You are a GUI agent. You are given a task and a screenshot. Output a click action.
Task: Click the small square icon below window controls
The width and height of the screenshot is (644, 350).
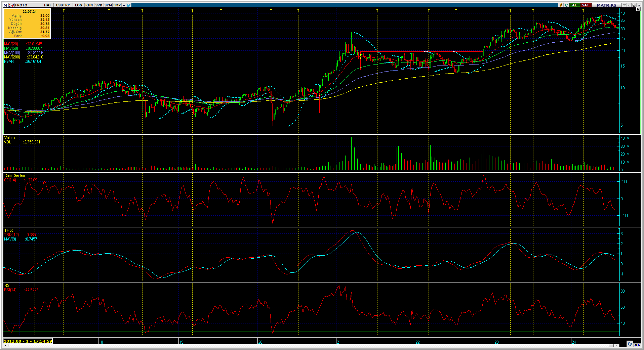pos(638,9)
